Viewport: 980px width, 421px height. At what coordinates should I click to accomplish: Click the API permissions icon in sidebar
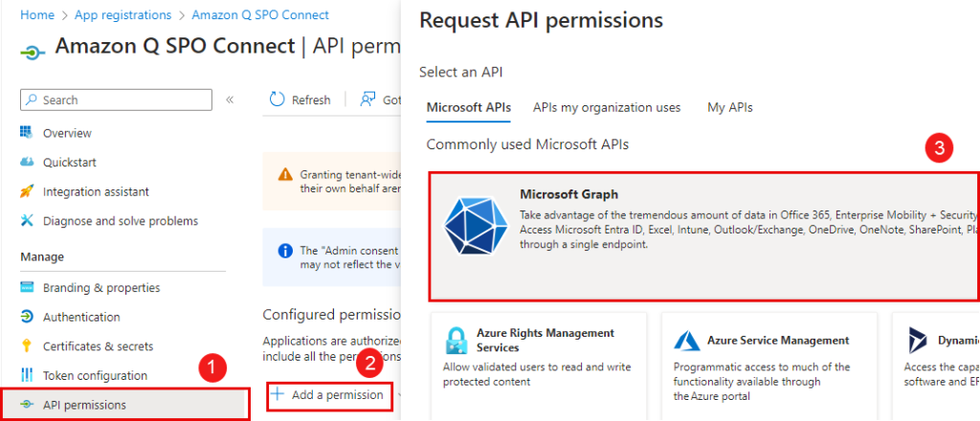pyautogui.click(x=26, y=405)
